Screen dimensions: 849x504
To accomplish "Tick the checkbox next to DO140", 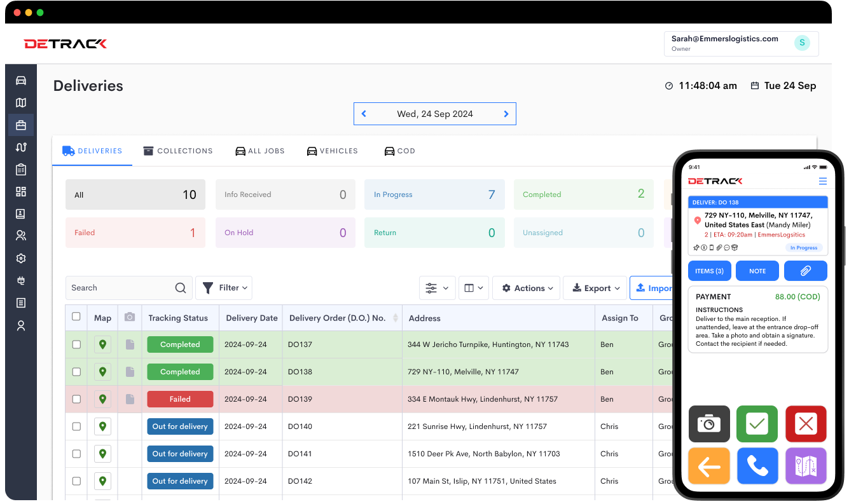I will click(x=76, y=426).
